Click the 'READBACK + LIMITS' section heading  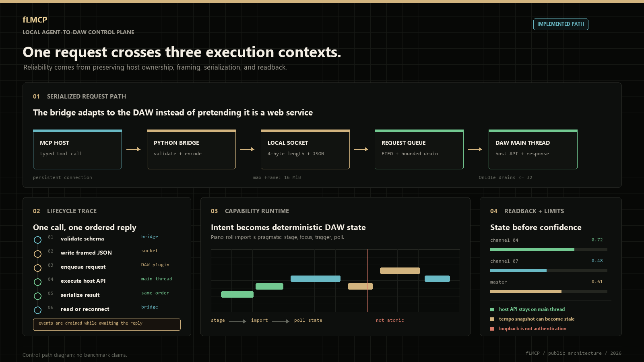click(534, 211)
